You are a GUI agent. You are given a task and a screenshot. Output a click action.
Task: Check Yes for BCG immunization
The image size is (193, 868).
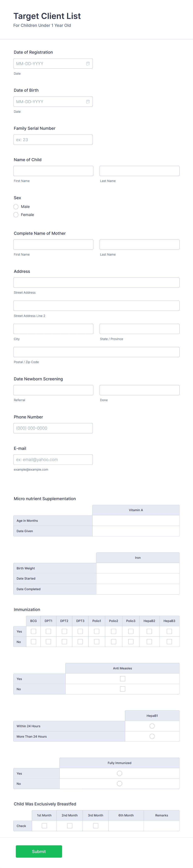coord(33,631)
